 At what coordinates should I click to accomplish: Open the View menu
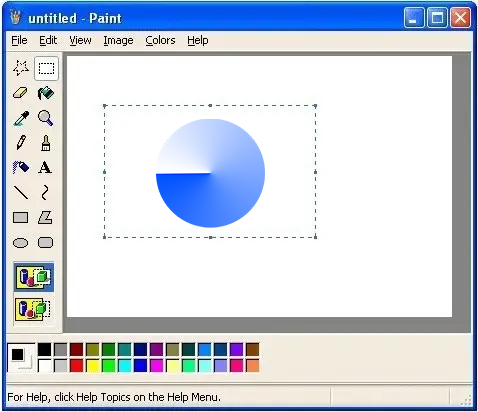[80, 40]
